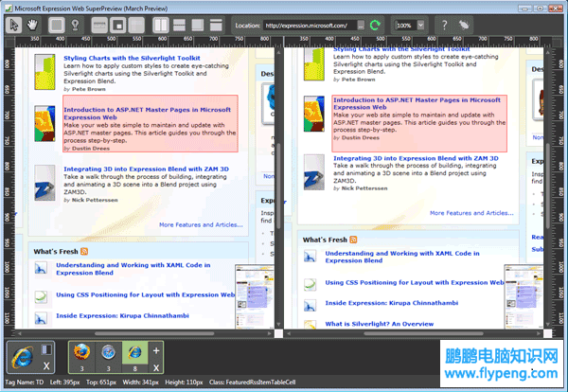Click What's Fresh RSS icon in left pane
Image resolution: width=568 pixels, height=392 pixels.
[x=84, y=251]
